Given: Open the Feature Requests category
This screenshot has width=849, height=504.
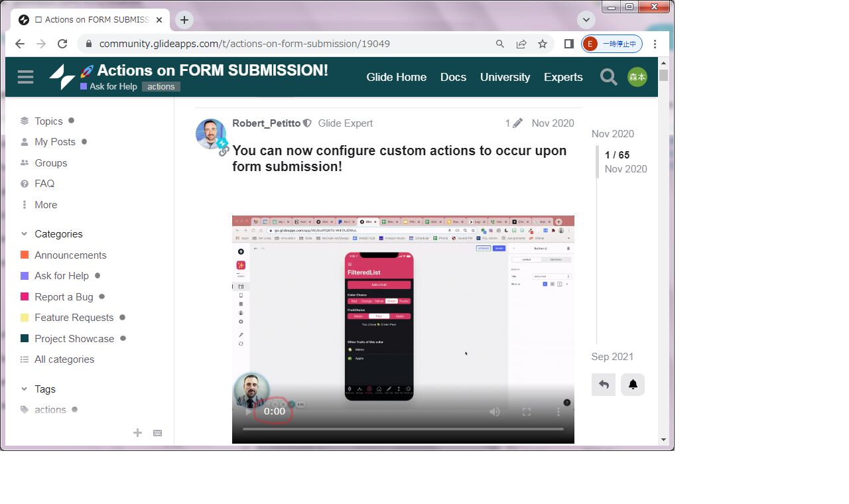Looking at the screenshot, I should pos(74,318).
